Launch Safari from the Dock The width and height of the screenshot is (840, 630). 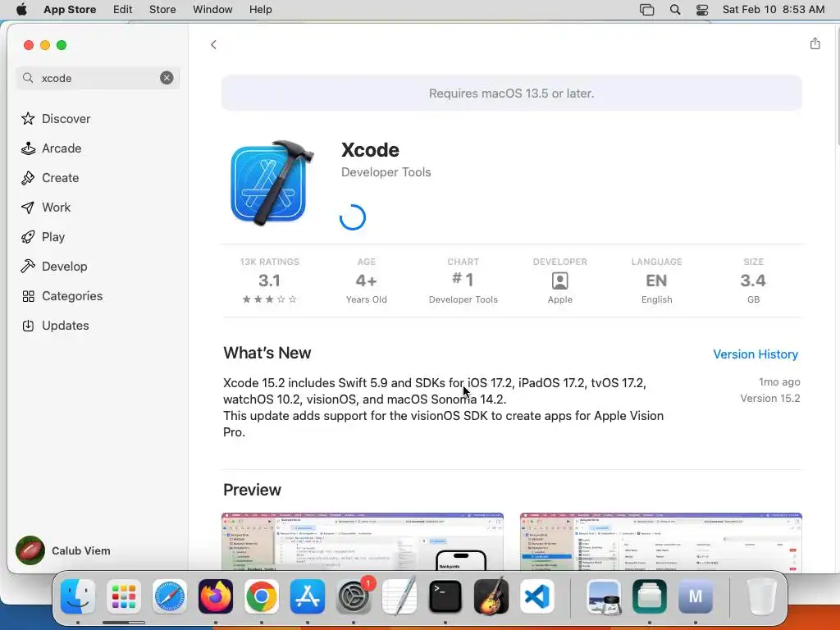click(x=170, y=596)
